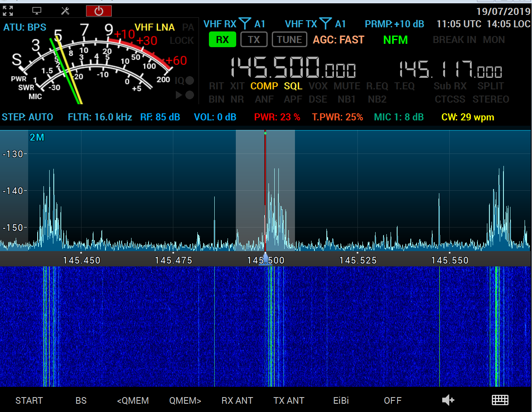The width and height of the screenshot is (532, 412).
Task: Enable NB1 noise blanker
Action: [x=347, y=99]
